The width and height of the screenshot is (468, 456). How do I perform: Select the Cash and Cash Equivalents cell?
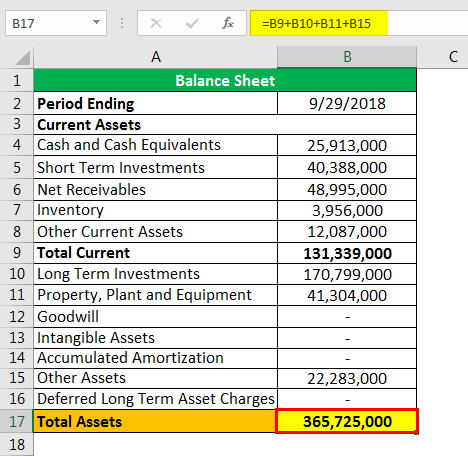pos(155,145)
